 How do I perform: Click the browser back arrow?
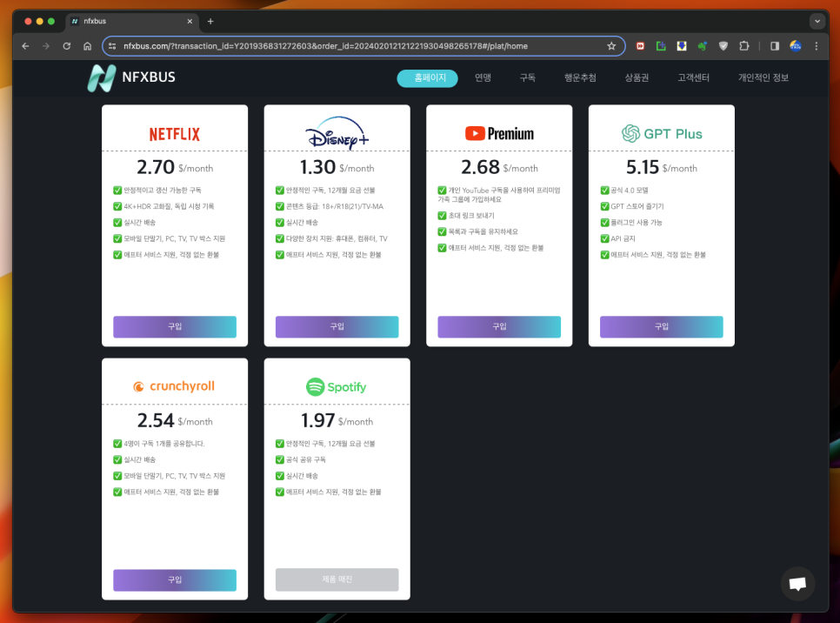tap(25, 46)
